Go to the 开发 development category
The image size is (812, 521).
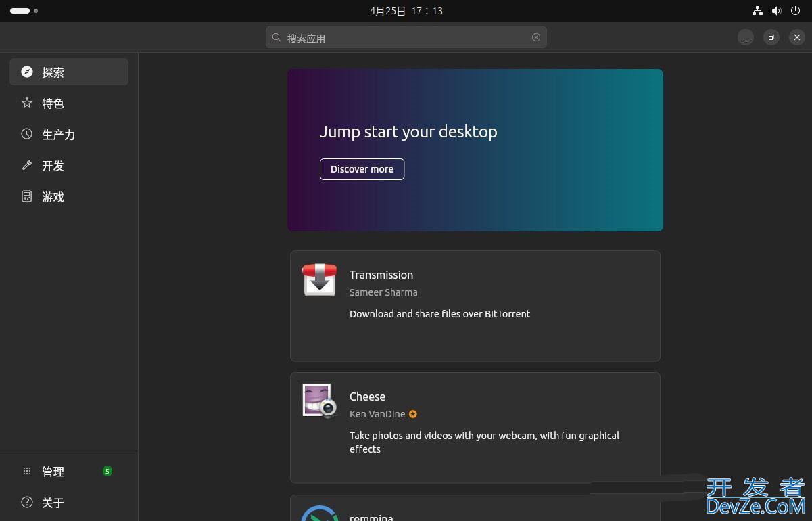[69, 165]
